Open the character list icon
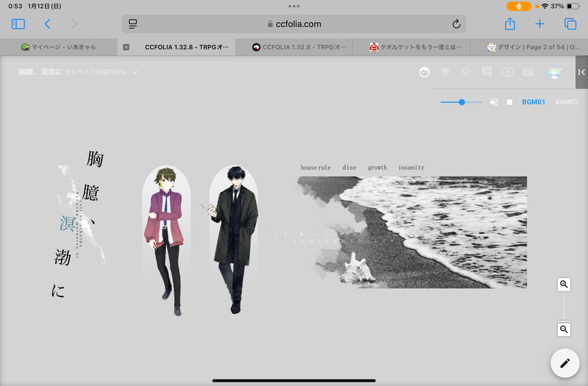Viewport: 588px width, 386px height. pos(424,72)
